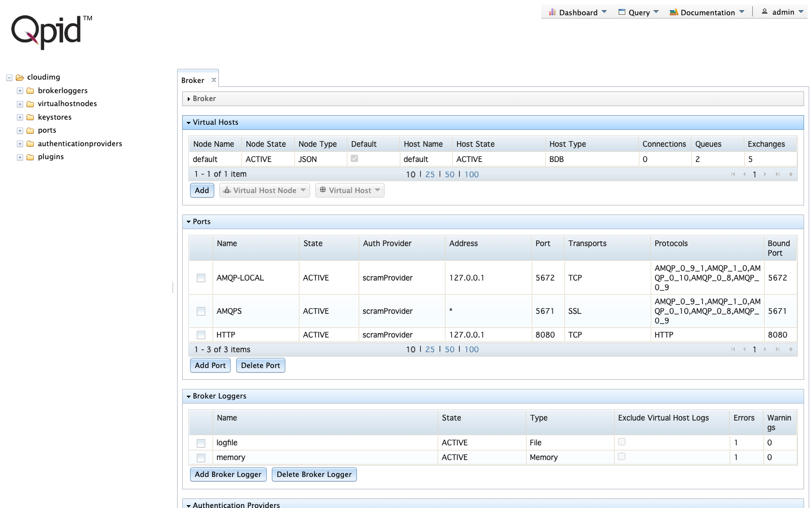812x508 pixels.
Task: Go to first page in Ports grid
Action: (733, 349)
